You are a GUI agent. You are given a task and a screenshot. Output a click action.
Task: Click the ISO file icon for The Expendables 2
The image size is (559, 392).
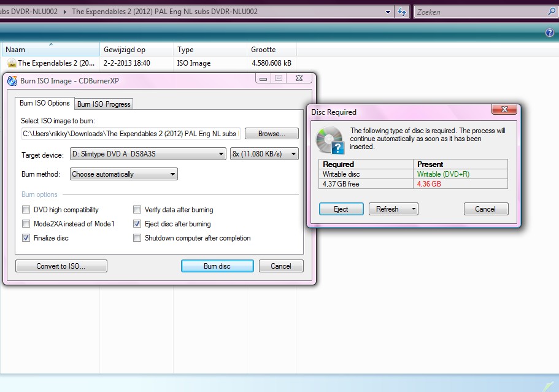[12, 63]
